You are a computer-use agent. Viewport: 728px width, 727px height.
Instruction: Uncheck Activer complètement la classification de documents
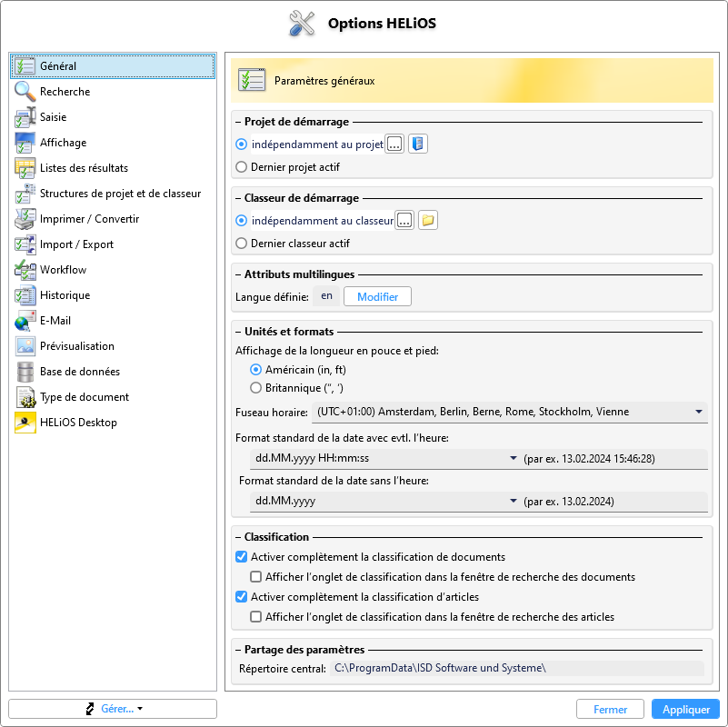point(241,557)
